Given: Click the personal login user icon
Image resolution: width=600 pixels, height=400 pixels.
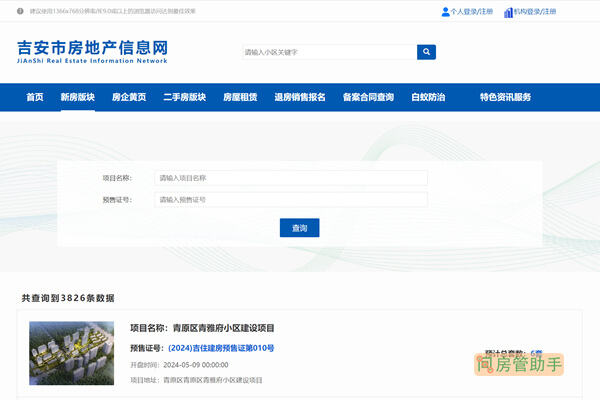Looking at the screenshot, I should point(445,12).
